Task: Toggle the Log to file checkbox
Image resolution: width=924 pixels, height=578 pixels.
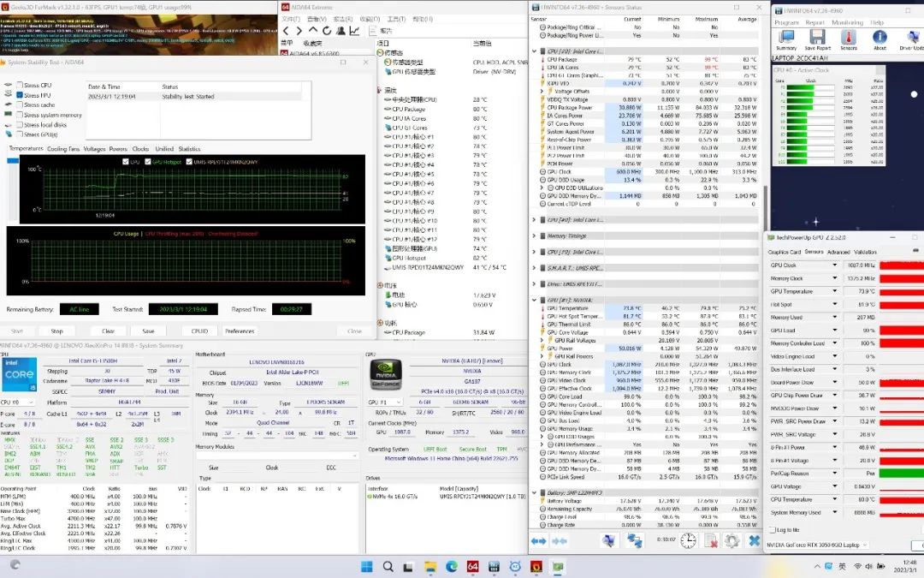Action: 772,530
